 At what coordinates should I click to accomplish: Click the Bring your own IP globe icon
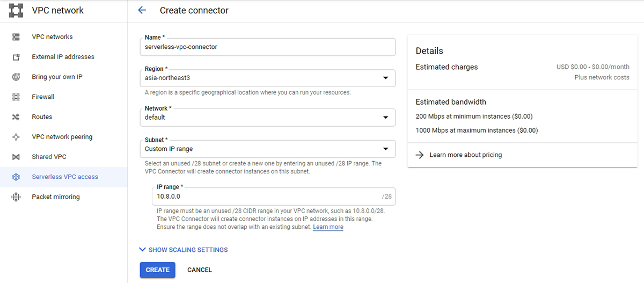click(16, 77)
